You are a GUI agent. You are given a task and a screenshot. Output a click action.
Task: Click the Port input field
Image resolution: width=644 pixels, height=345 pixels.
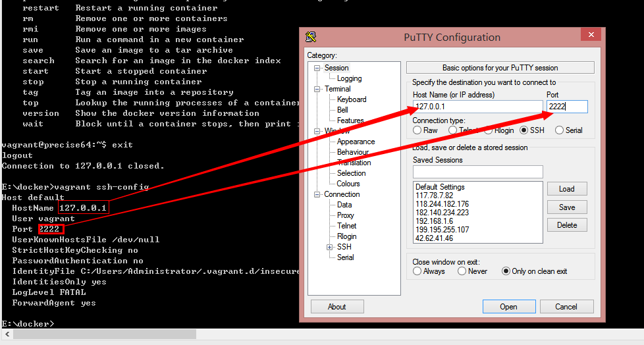566,107
